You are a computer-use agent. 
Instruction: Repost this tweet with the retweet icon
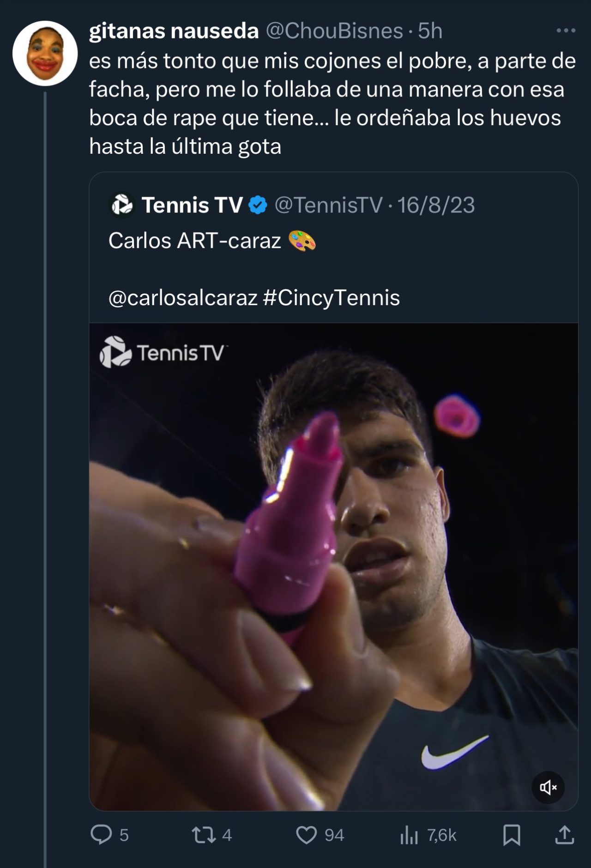(x=204, y=834)
